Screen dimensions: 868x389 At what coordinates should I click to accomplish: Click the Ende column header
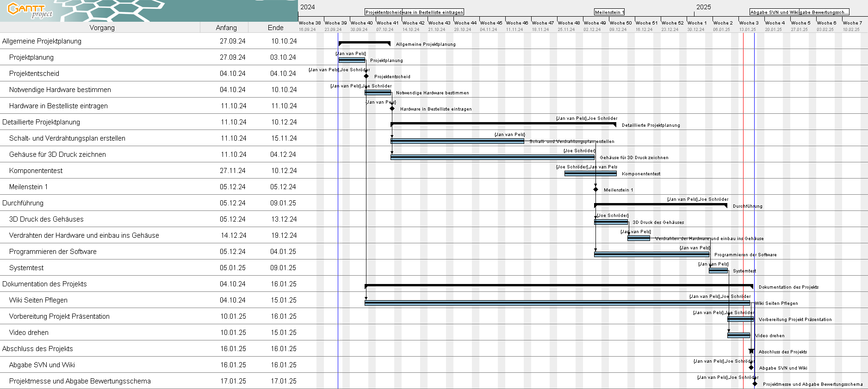click(275, 28)
